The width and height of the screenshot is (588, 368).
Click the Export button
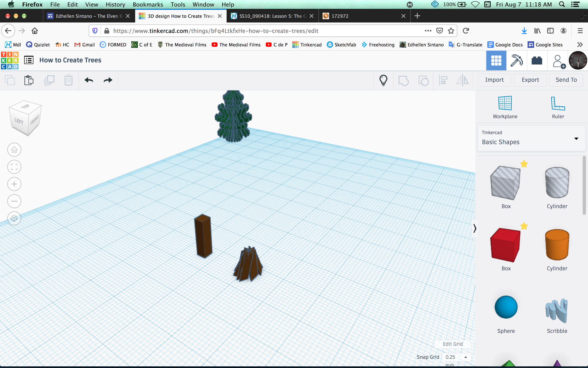[x=530, y=80]
